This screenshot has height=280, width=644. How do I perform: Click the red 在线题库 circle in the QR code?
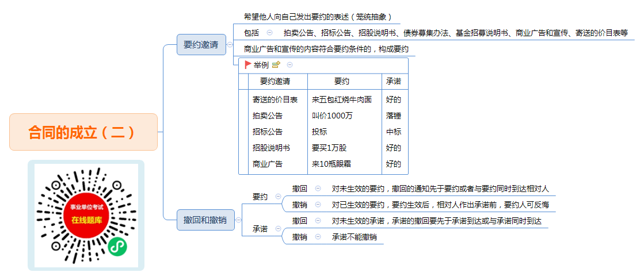pos(86,214)
